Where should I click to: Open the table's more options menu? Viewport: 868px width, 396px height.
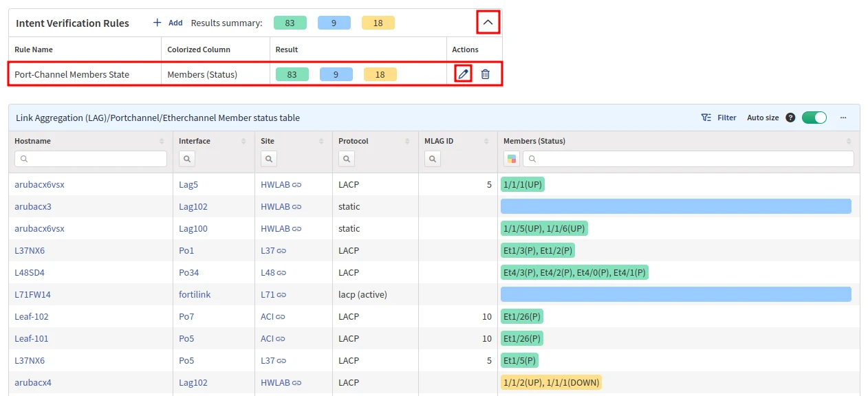[843, 118]
